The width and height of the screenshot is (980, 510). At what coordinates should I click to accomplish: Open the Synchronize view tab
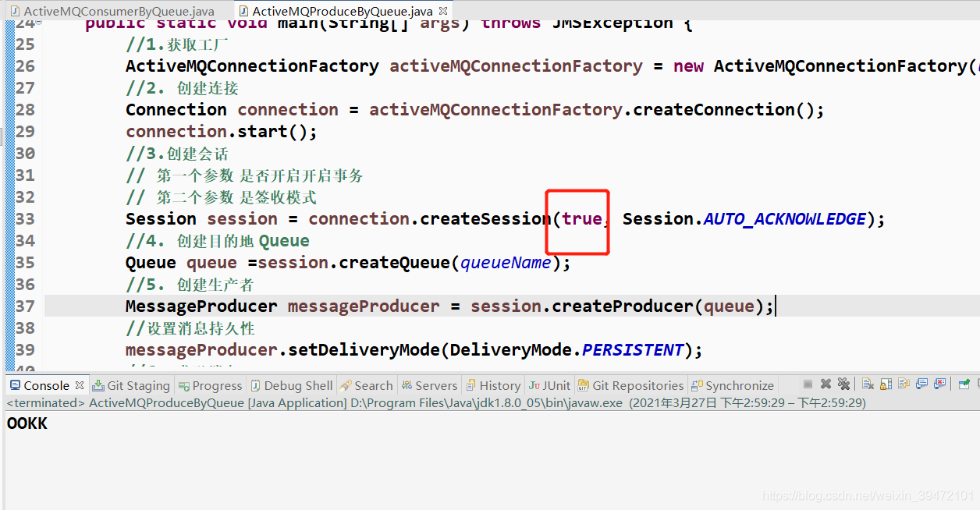coord(733,385)
